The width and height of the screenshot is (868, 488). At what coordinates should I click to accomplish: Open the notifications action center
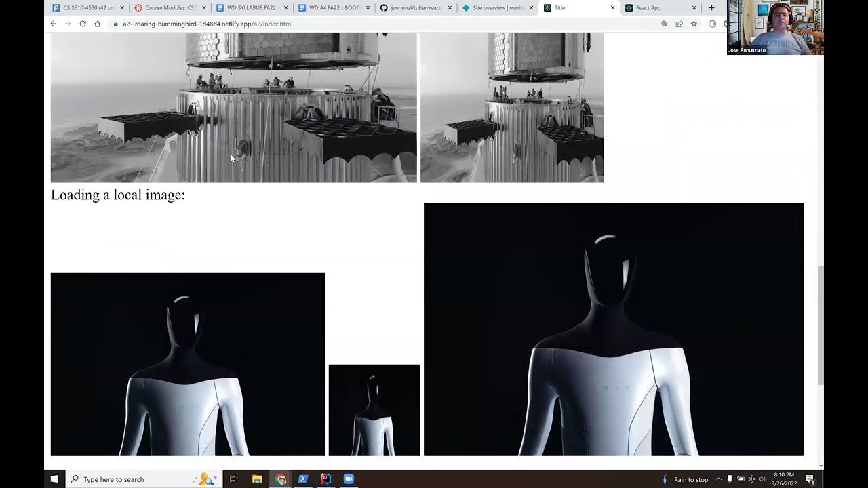(810, 479)
